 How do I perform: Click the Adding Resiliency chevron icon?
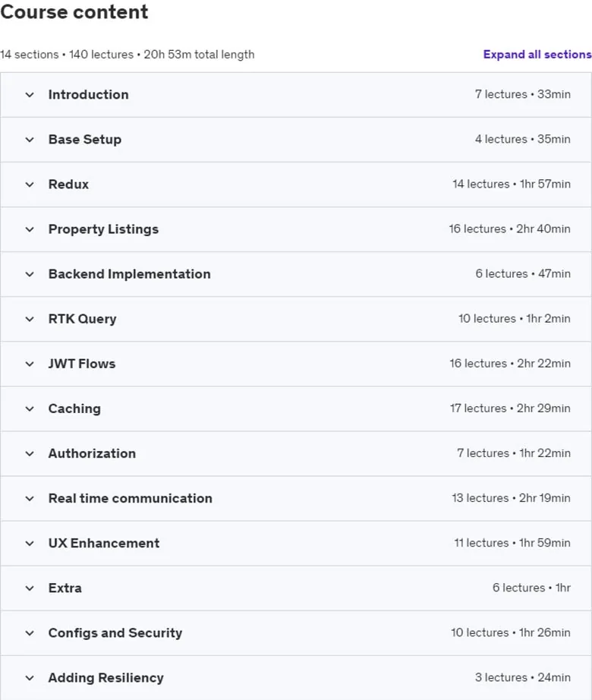click(x=30, y=678)
